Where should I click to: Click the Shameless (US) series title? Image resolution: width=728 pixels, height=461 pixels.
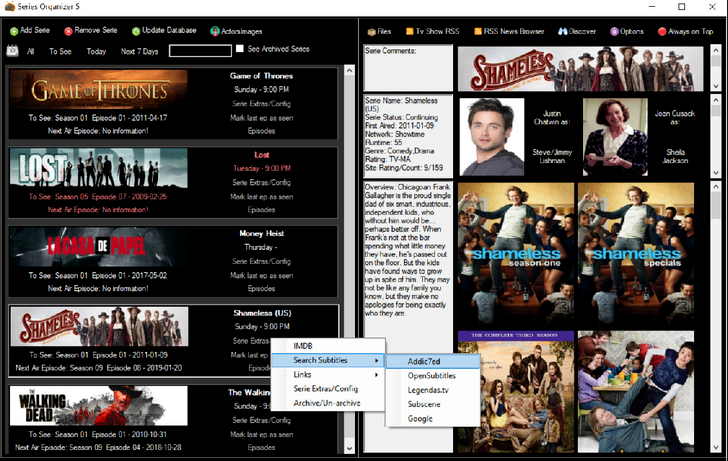click(x=262, y=313)
